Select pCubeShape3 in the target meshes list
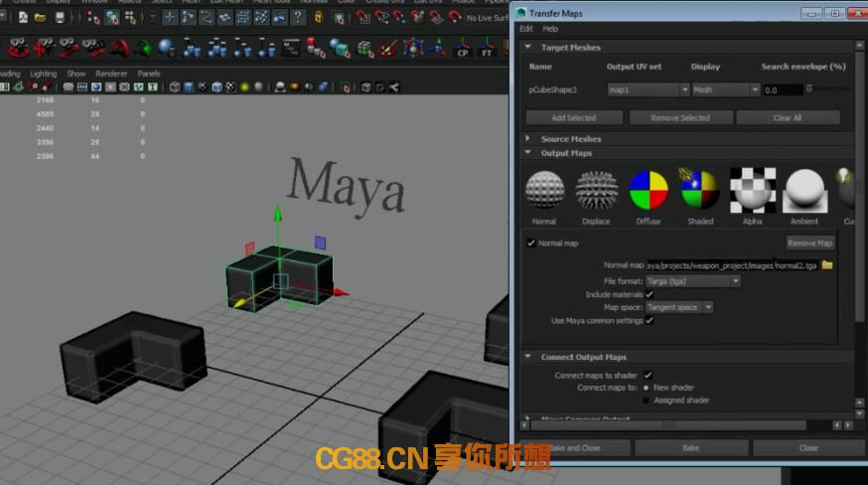 pos(552,89)
